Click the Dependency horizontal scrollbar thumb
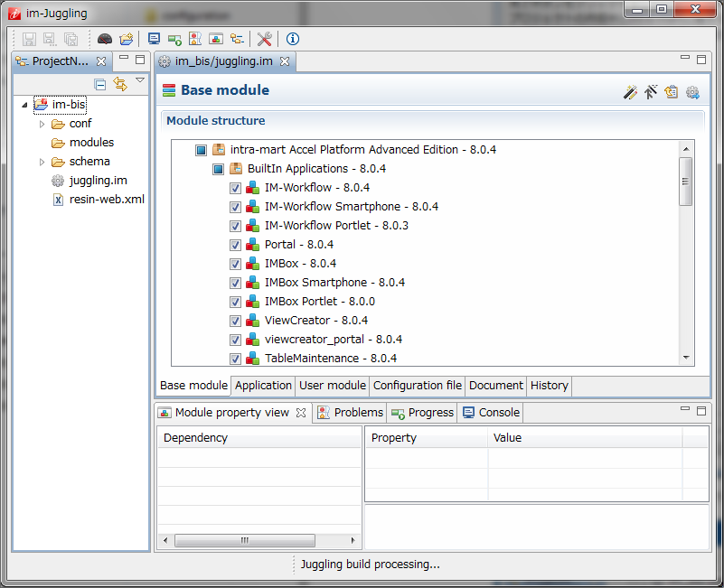Image resolution: width=724 pixels, height=588 pixels. (245, 540)
